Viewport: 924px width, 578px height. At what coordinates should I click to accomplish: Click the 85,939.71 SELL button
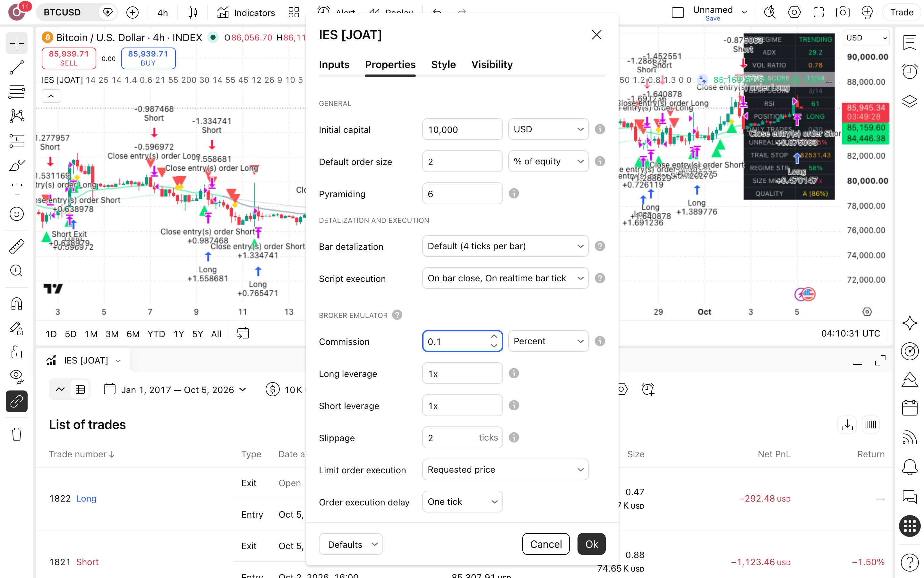(x=69, y=58)
